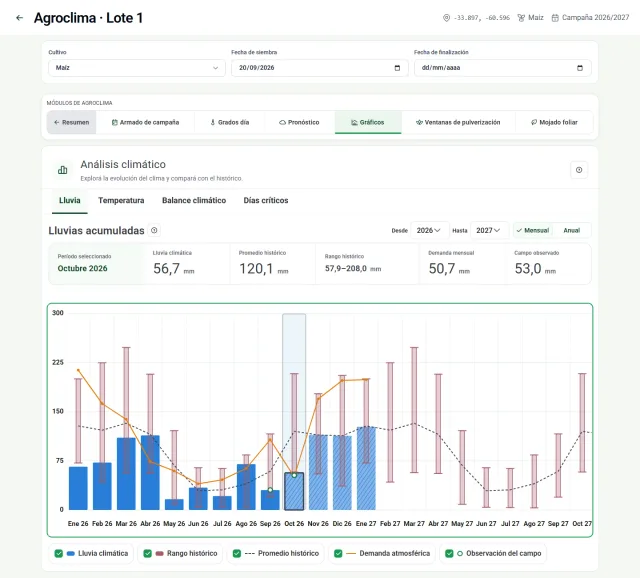Focus the Fecha de finalización date field
The height and width of the screenshot is (578, 640).
502,68
